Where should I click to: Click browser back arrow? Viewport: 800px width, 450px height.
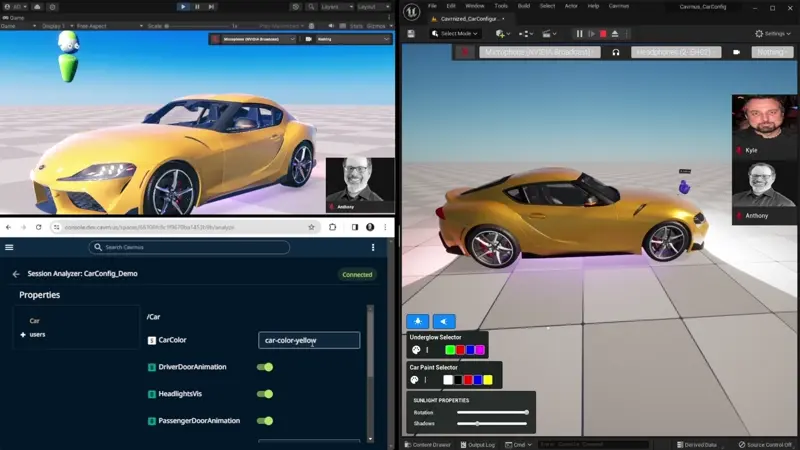coord(8,227)
